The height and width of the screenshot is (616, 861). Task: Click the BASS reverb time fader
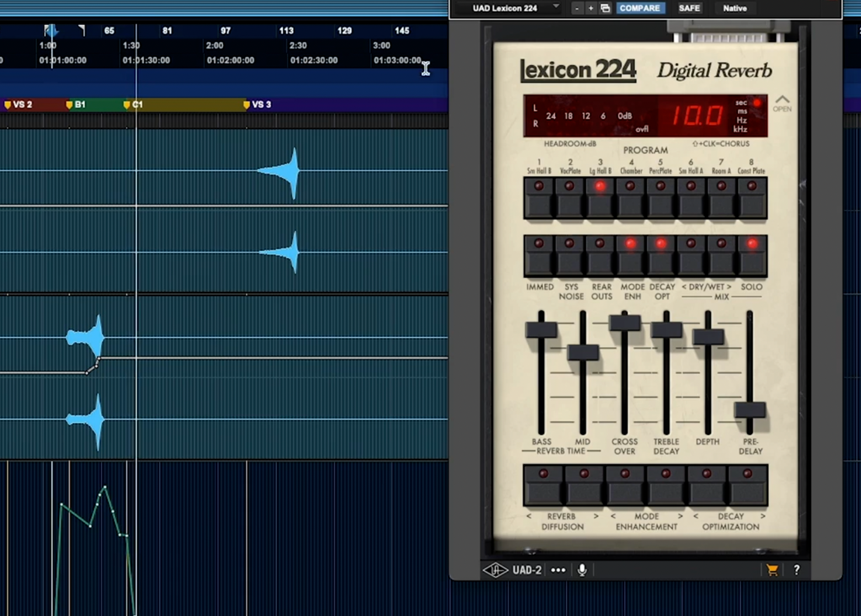pos(541,330)
